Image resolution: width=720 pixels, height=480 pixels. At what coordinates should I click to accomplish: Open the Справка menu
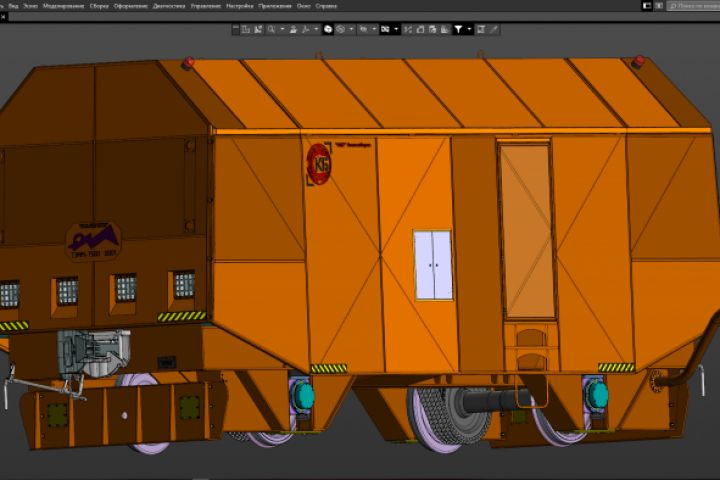[x=326, y=6]
